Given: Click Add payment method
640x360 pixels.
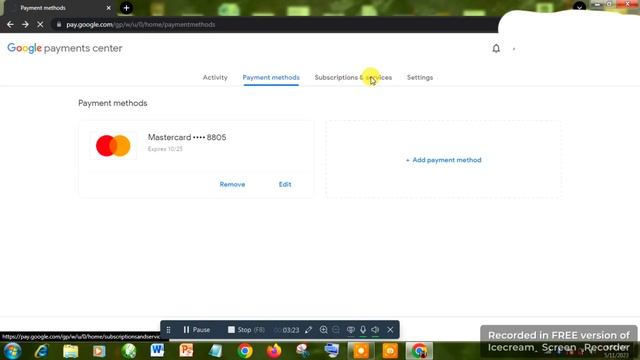Looking at the screenshot, I should 443,160.
